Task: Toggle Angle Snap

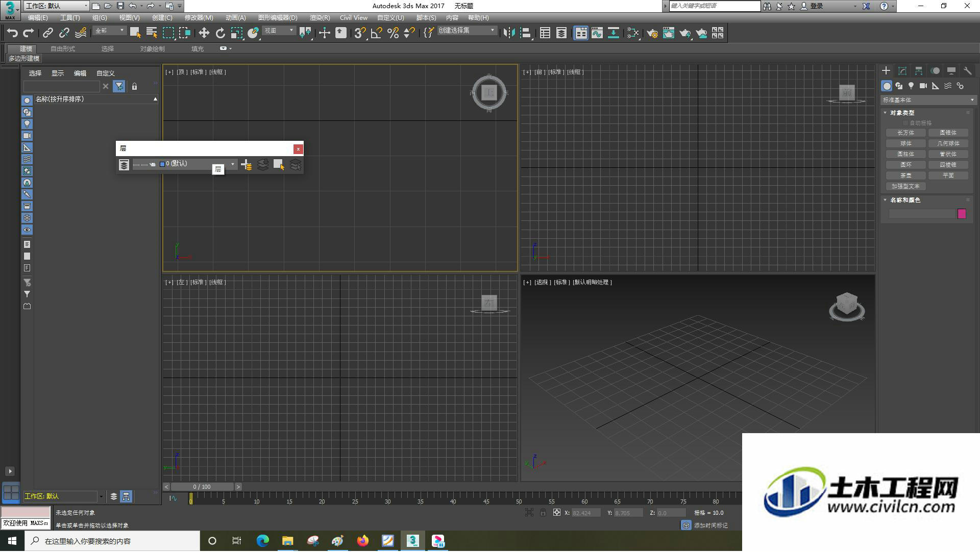Action: [376, 33]
